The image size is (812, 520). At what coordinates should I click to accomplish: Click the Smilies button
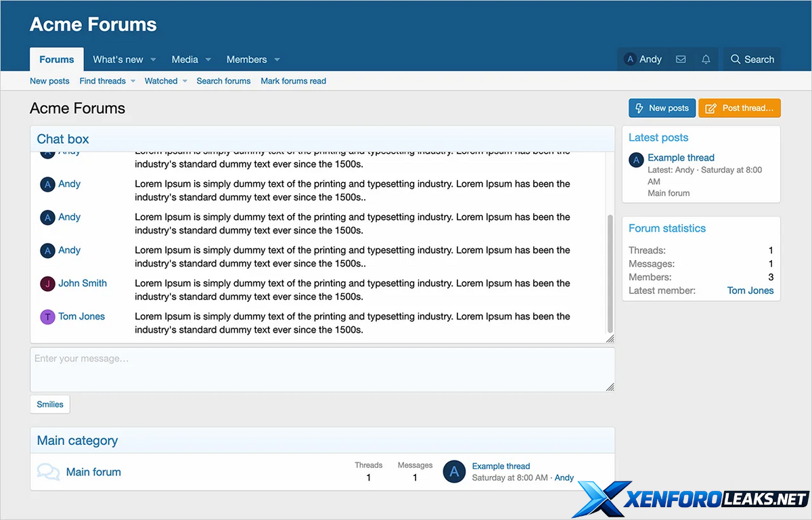click(x=50, y=404)
